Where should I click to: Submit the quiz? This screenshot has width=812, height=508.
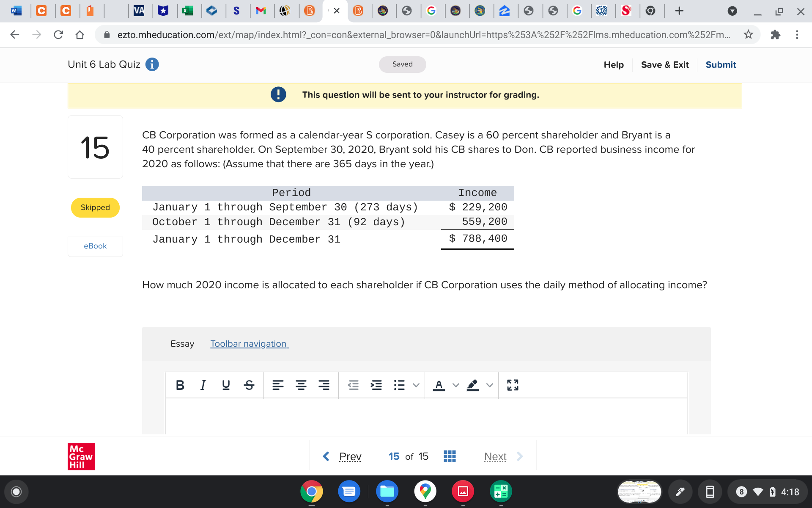pos(721,65)
